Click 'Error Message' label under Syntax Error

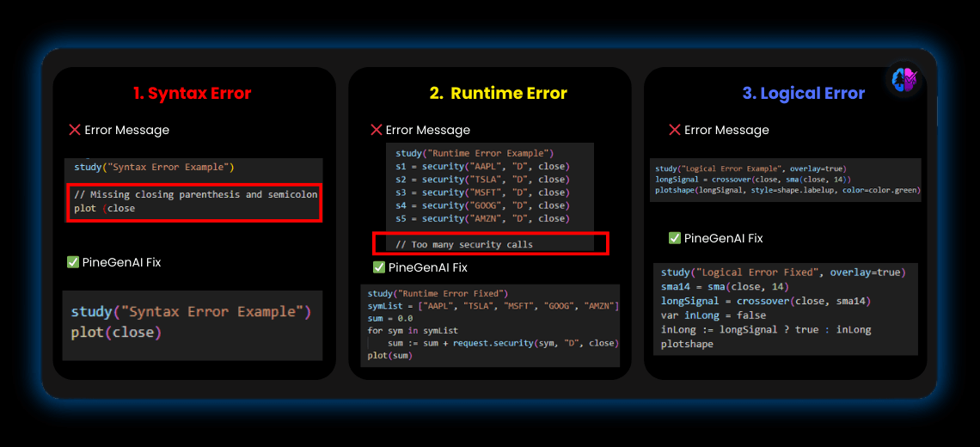[127, 130]
